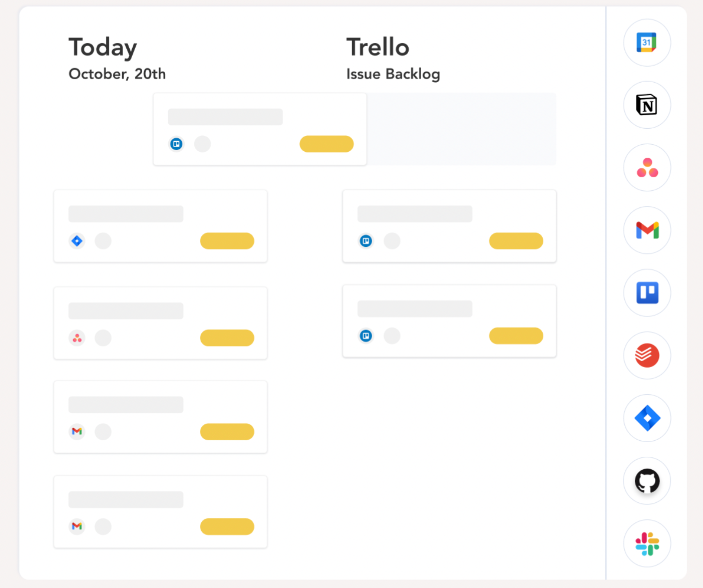
Task: Open the GitHub integration icon
Action: click(x=647, y=481)
